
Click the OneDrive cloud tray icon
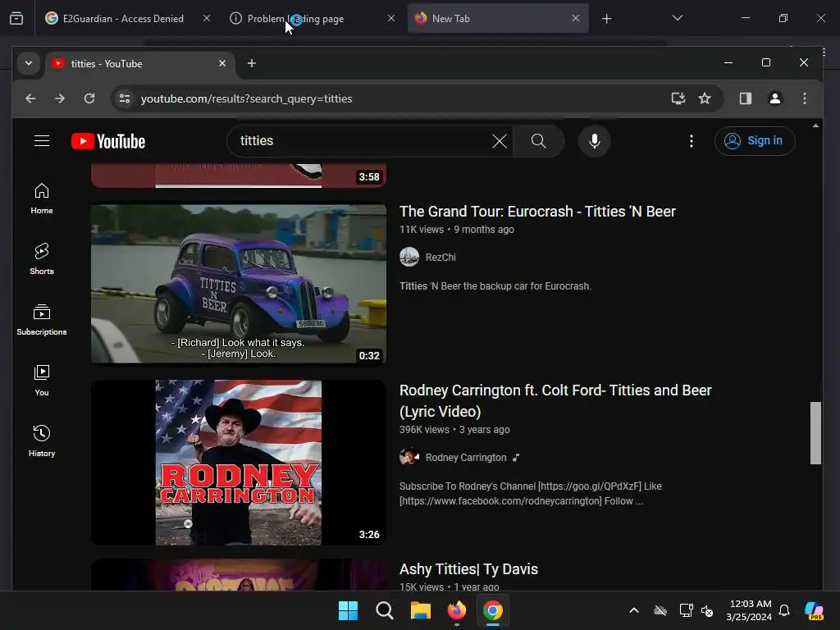point(660,610)
